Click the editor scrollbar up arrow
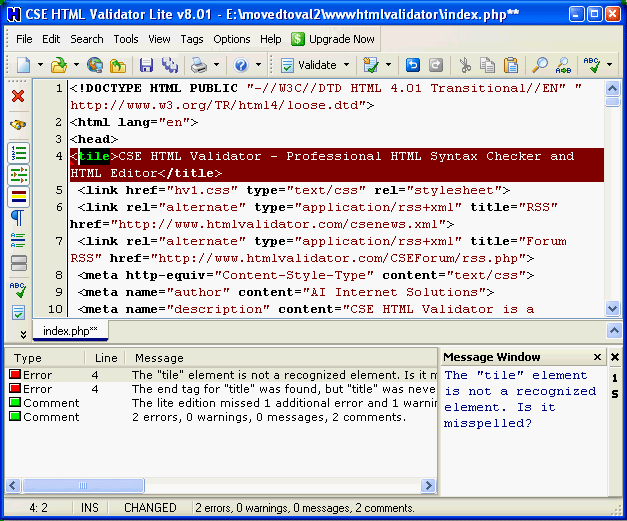 click(613, 88)
